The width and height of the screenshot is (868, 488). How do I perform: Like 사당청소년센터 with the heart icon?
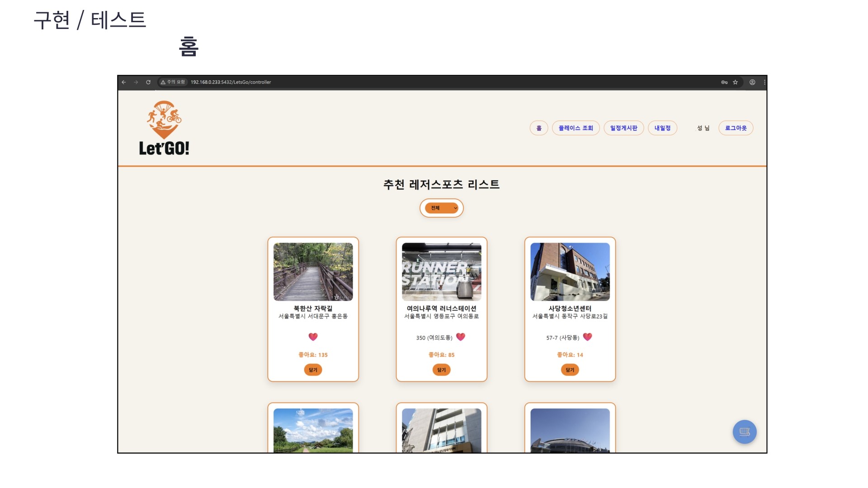coord(588,337)
